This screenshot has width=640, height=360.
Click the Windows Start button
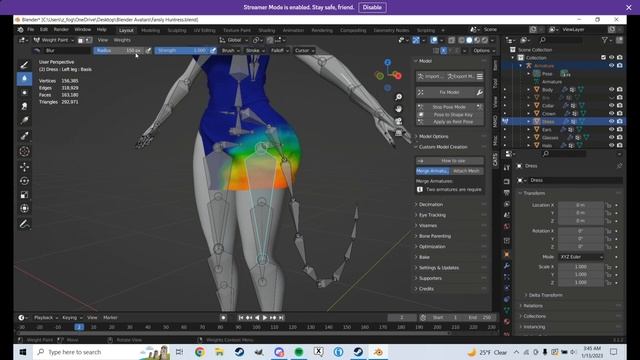pos(23,352)
